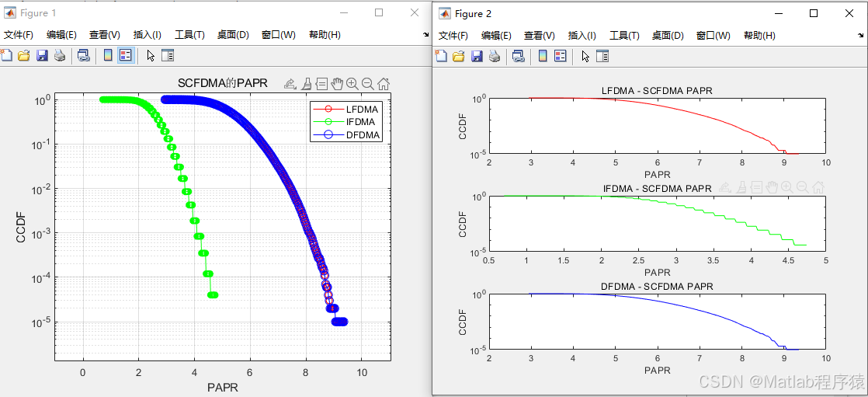Choose zoom out tool on Figure 1 axes
This screenshot has height=397, width=868.
(367, 84)
